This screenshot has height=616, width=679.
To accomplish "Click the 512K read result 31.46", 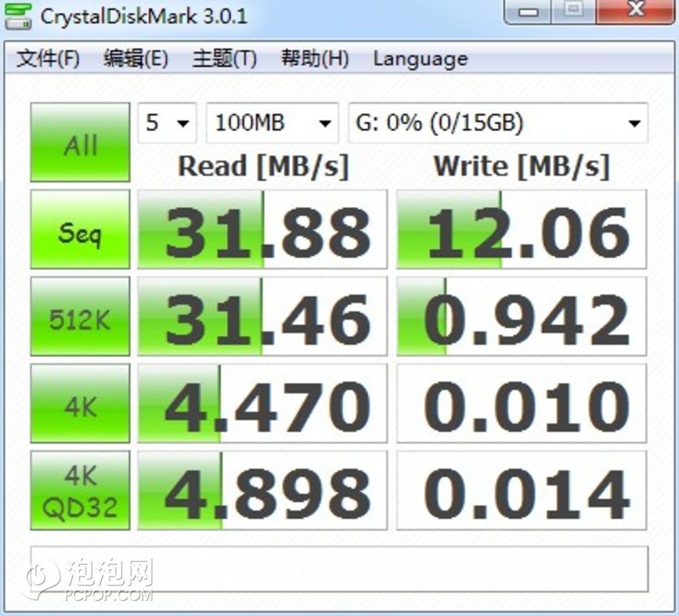I will point(262,316).
